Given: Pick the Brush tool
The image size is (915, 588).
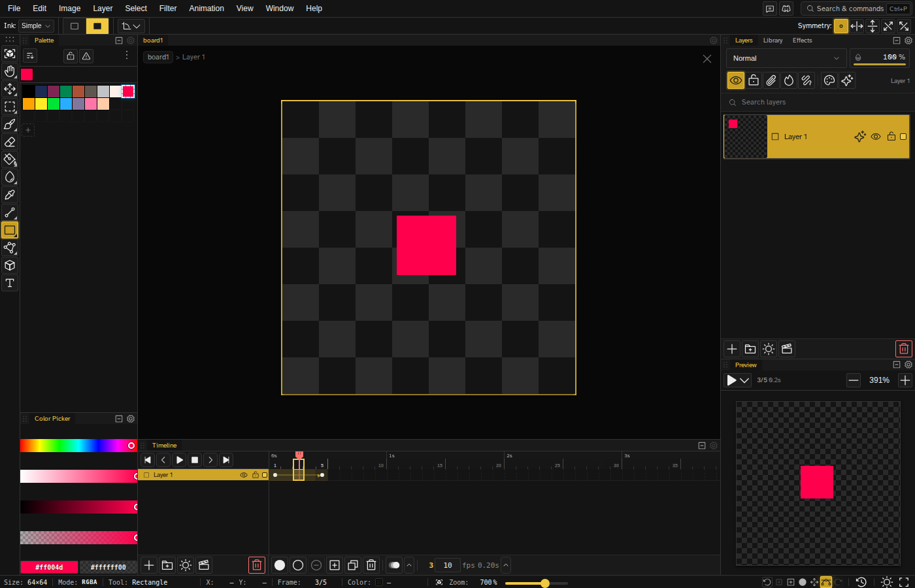Looking at the screenshot, I should coord(10,124).
